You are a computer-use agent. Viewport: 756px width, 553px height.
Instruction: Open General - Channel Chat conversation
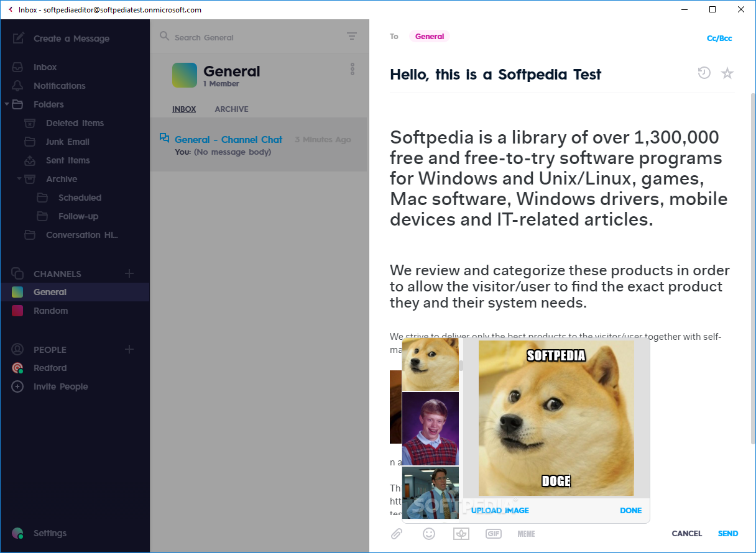point(259,145)
